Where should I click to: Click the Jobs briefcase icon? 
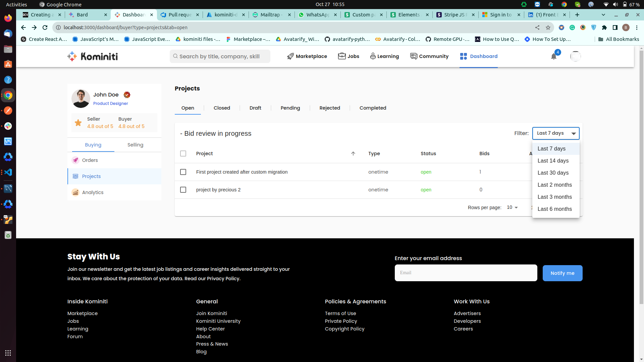pyautogui.click(x=341, y=56)
